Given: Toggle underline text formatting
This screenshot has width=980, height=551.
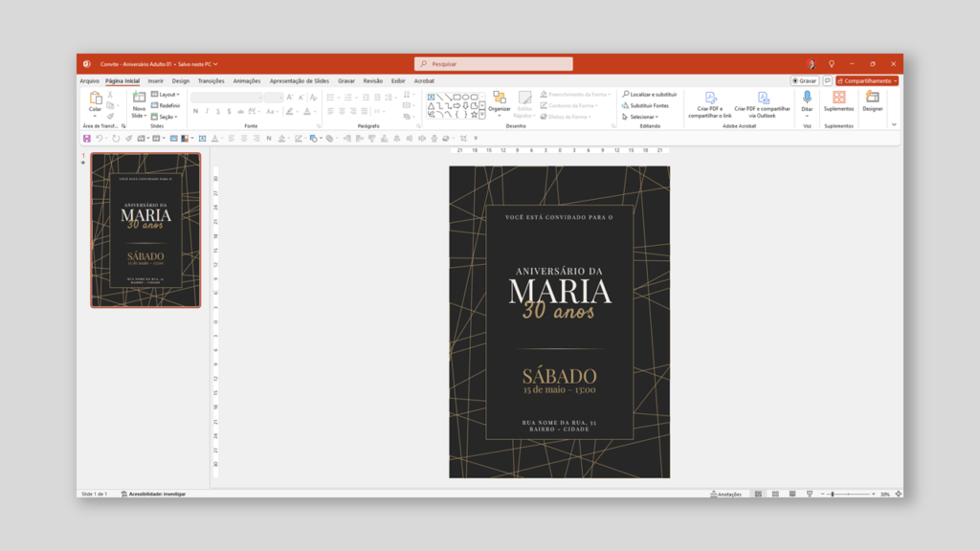Looking at the screenshot, I should [x=217, y=112].
